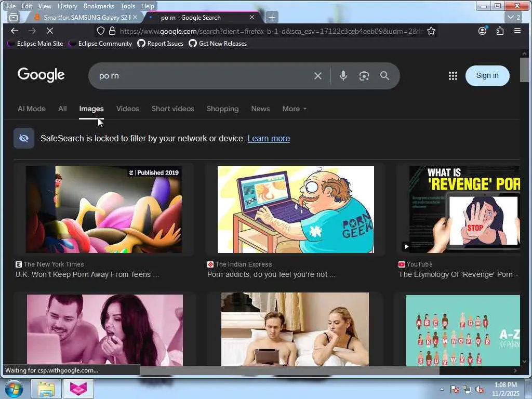Click the SafeSearch crossed-eye icon
Viewport: 532px width, 399px height.
pyautogui.click(x=24, y=138)
